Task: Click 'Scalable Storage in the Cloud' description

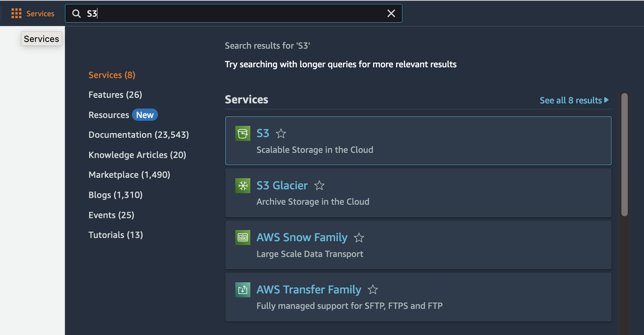Action: 315,150
